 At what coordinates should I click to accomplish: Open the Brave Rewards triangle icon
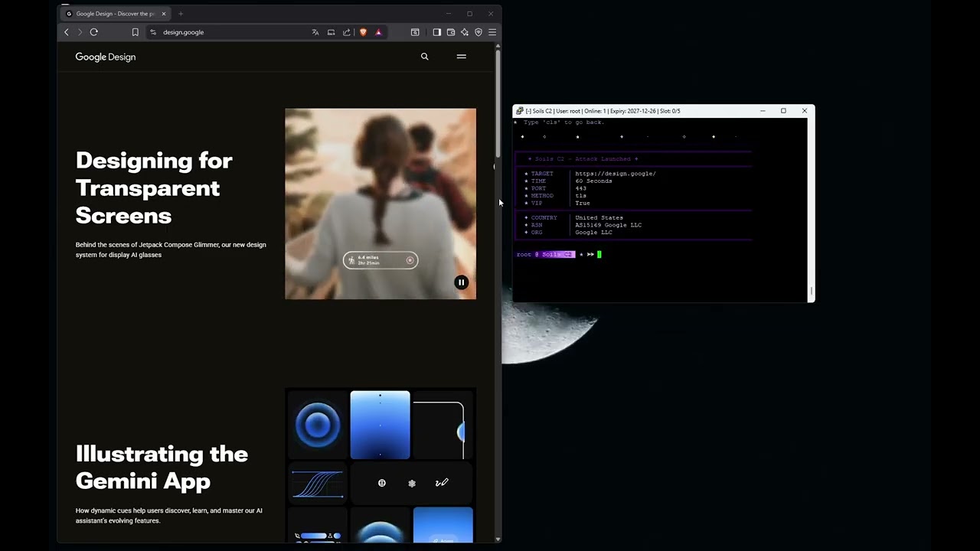[378, 32]
